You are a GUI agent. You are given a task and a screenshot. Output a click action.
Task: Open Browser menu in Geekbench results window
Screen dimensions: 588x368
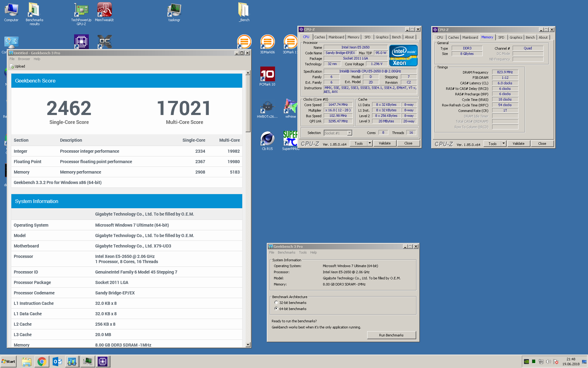24,59
